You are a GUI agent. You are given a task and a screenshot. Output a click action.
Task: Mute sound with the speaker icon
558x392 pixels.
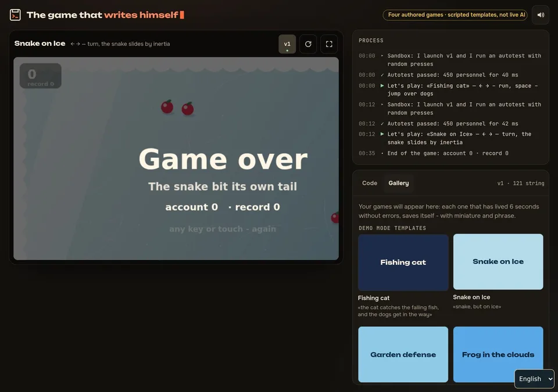click(541, 15)
